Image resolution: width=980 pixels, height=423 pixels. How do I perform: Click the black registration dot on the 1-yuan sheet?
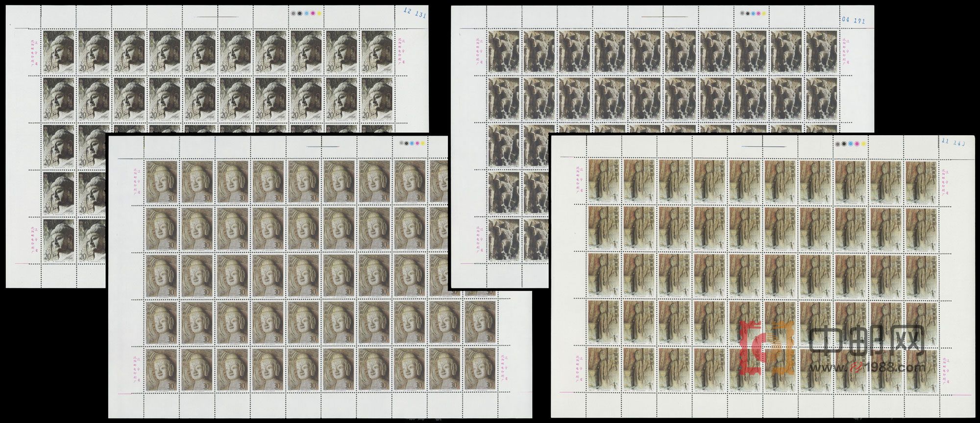tap(844, 144)
